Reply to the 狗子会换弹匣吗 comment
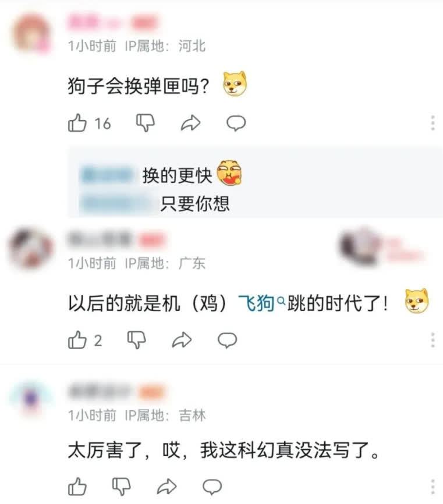 coord(236,123)
